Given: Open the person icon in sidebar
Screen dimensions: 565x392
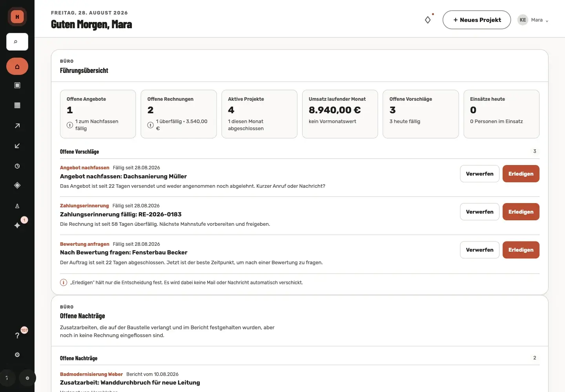Looking at the screenshot, I should coord(17,206).
